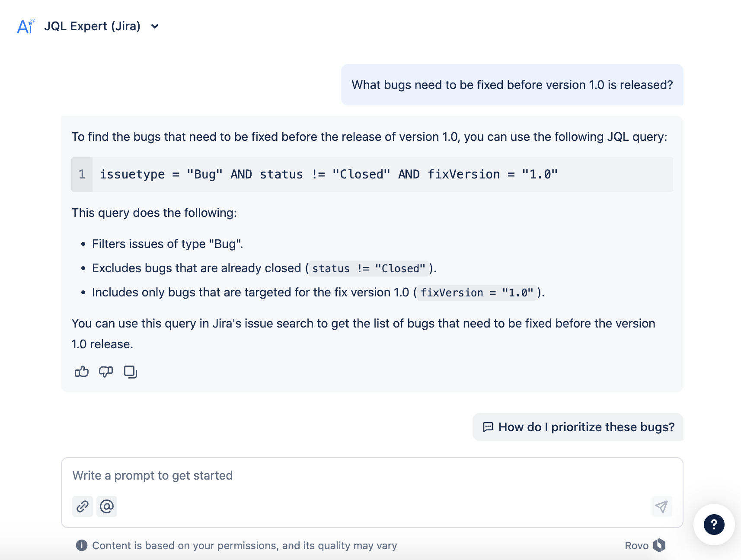741x560 pixels.
Task: Open the help question mark button
Action: tap(714, 525)
